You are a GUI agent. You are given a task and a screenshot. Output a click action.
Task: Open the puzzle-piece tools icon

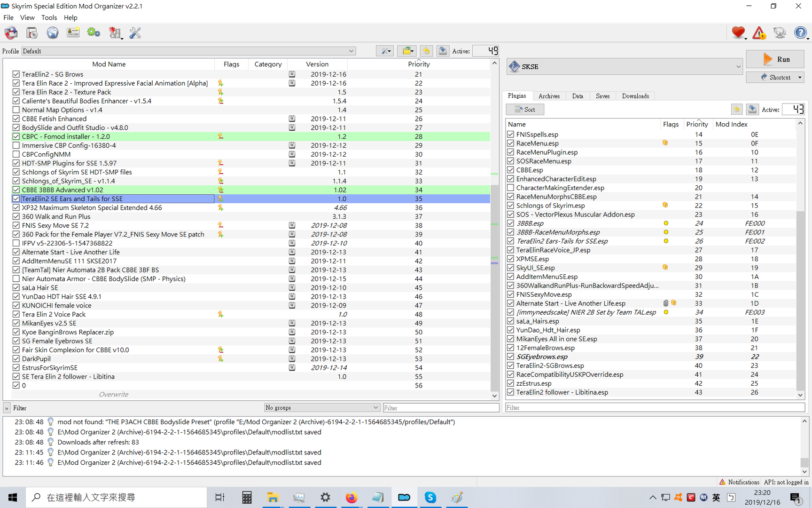[115, 32]
